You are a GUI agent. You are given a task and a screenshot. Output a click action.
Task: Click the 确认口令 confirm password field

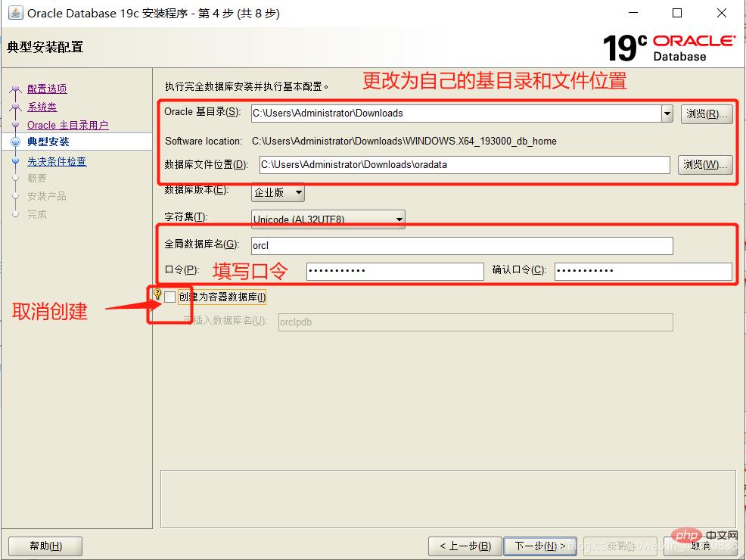coord(642,271)
